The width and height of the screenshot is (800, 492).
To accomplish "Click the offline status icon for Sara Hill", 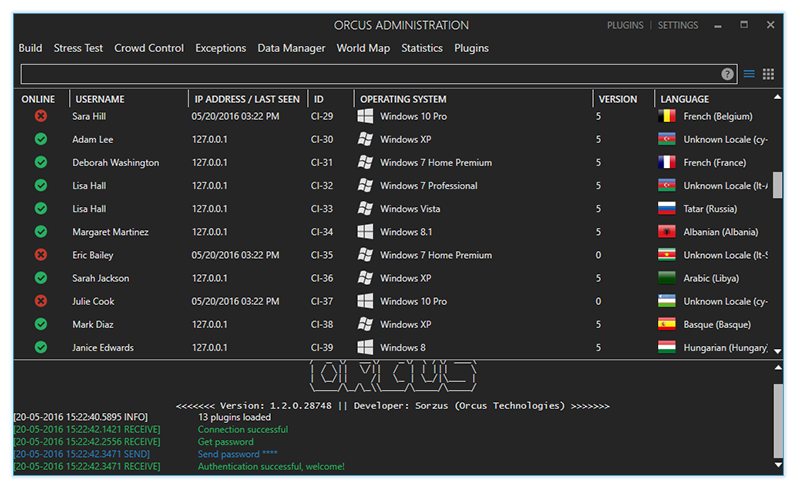I will (x=41, y=116).
